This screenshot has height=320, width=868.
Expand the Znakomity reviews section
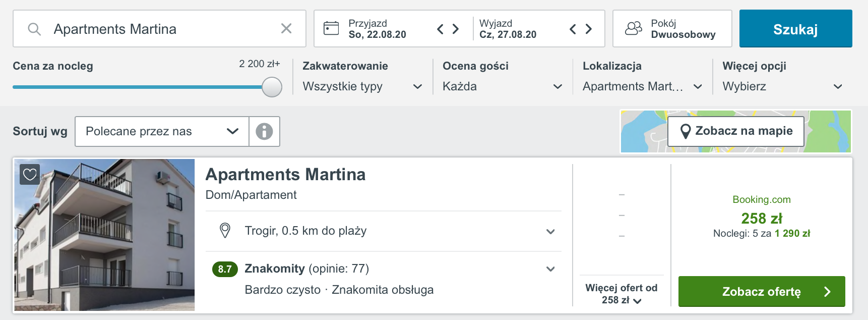tap(384, 269)
